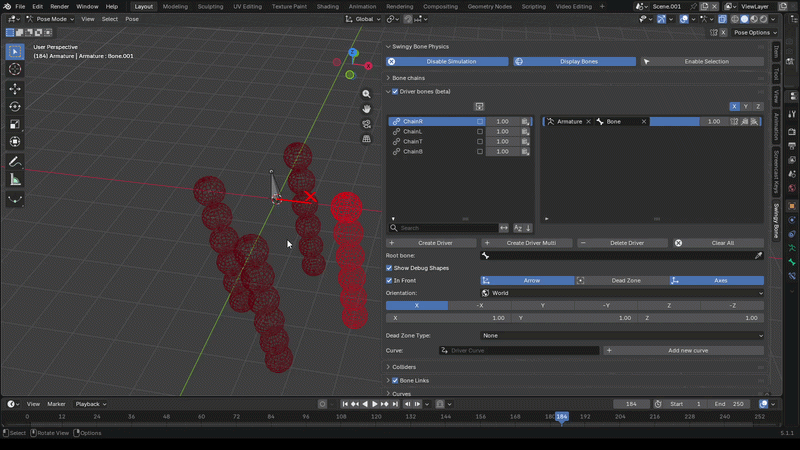
Task: Open the Orientation World dropdown
Action: (622, 293)
